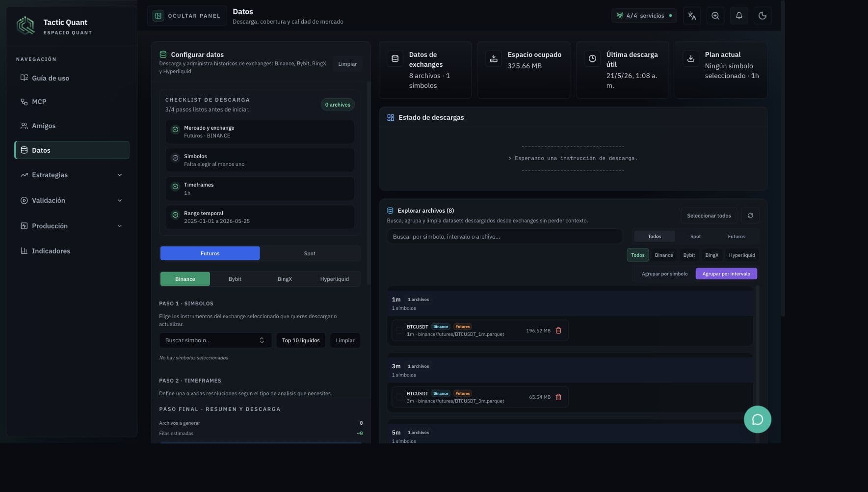Delete the BTCUSDT_3m.parquet file

pos(558,397)
